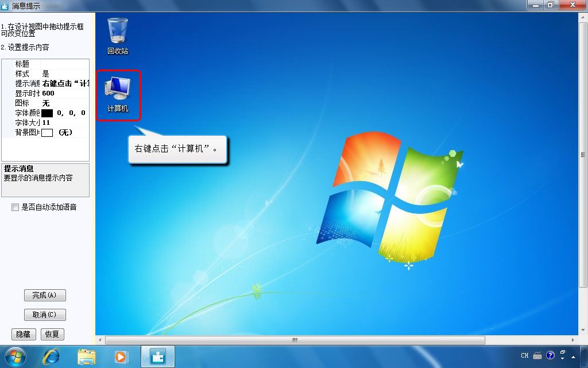Viewport: 588px width, 368px height.
Task: Click the horizontal scrollbar right arrow
Action: coord(573,340)
